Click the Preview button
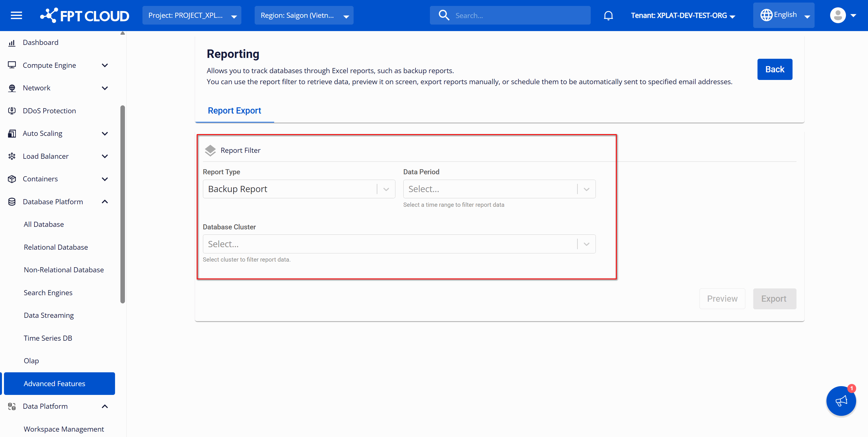The width and height of the screenshot is (868, 437). click(722, 299)
